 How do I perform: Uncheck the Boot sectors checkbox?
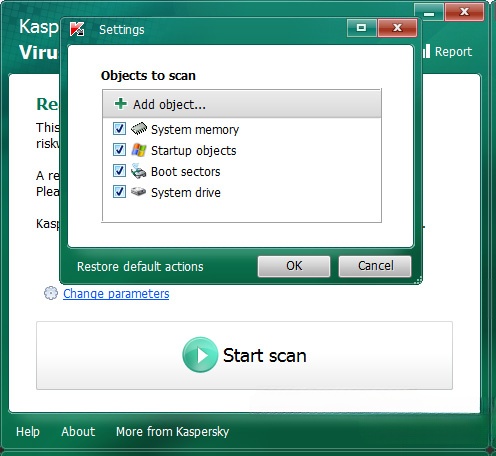(x=119, y=171)
